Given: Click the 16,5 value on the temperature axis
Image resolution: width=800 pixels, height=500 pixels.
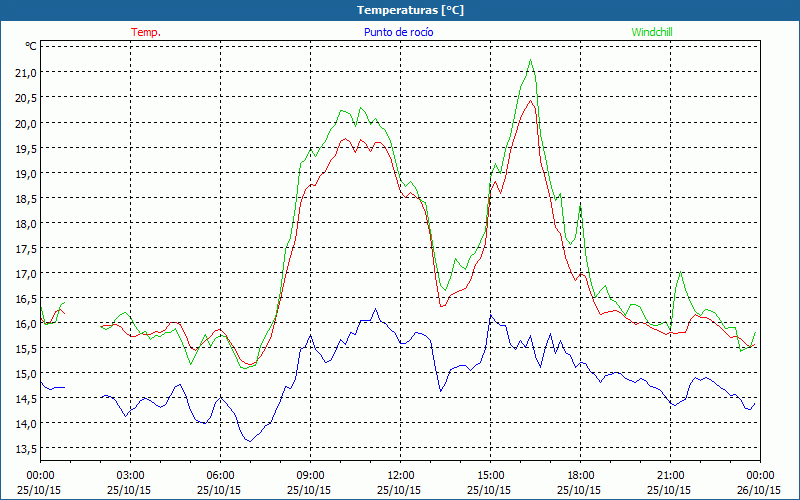Looking at the screenshot, I should 26,298.
